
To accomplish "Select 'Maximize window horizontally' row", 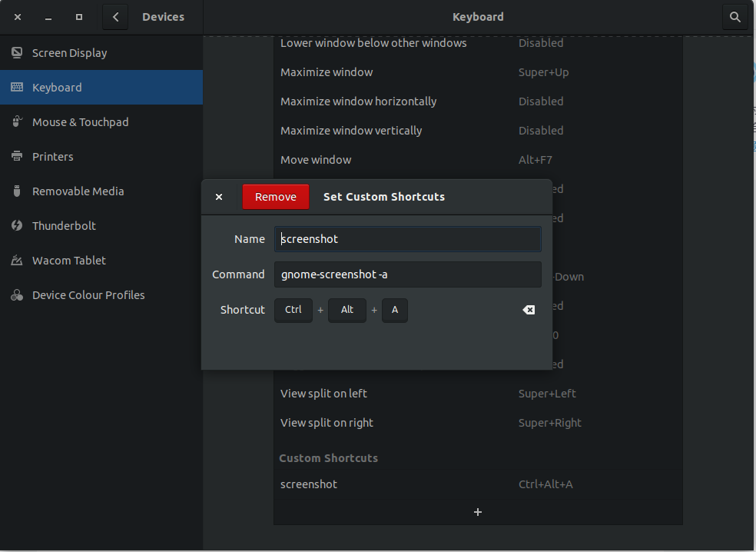I will coord(478,101).
